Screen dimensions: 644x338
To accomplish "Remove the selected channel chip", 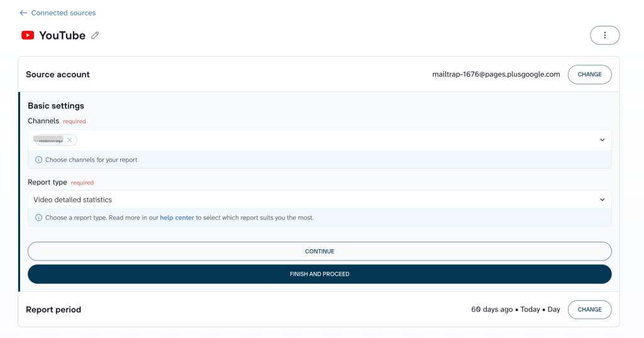I will tap(70, 140).
